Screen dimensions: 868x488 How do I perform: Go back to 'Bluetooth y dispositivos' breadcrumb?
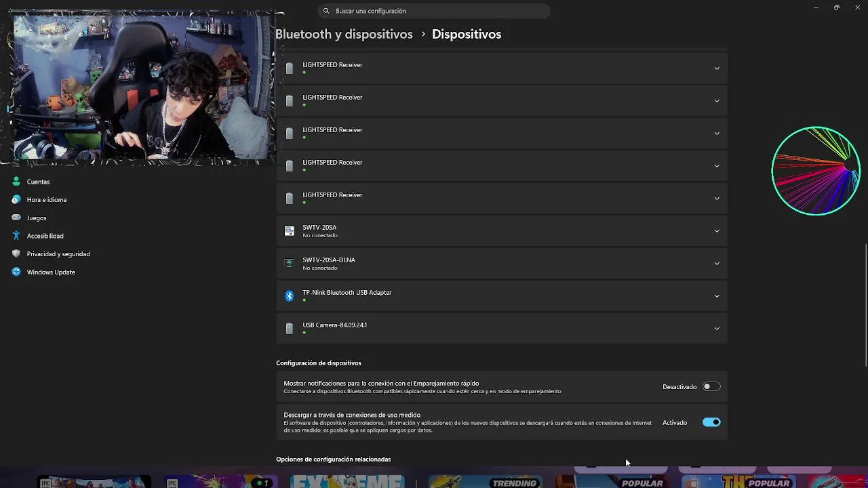point(344,34)
